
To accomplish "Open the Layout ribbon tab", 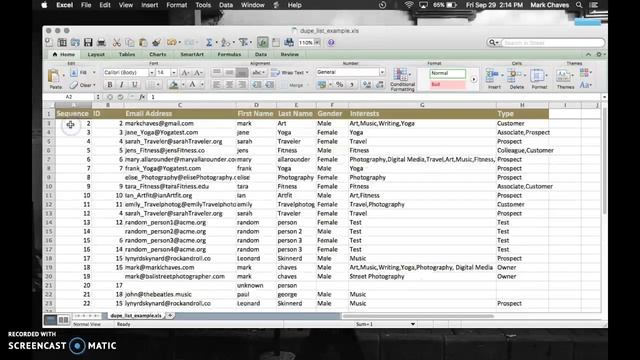I will [x=96, y=54].
